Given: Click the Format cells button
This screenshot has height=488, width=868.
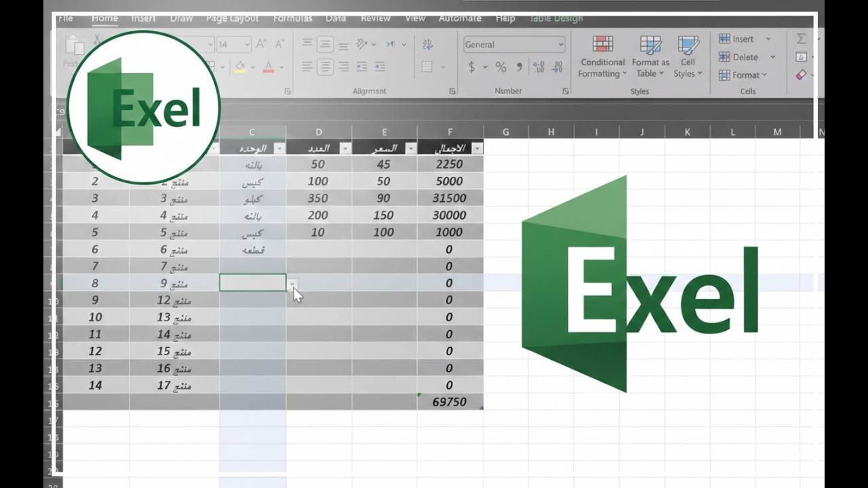Looking at the screenshot, I should click(x=743, y=75).
